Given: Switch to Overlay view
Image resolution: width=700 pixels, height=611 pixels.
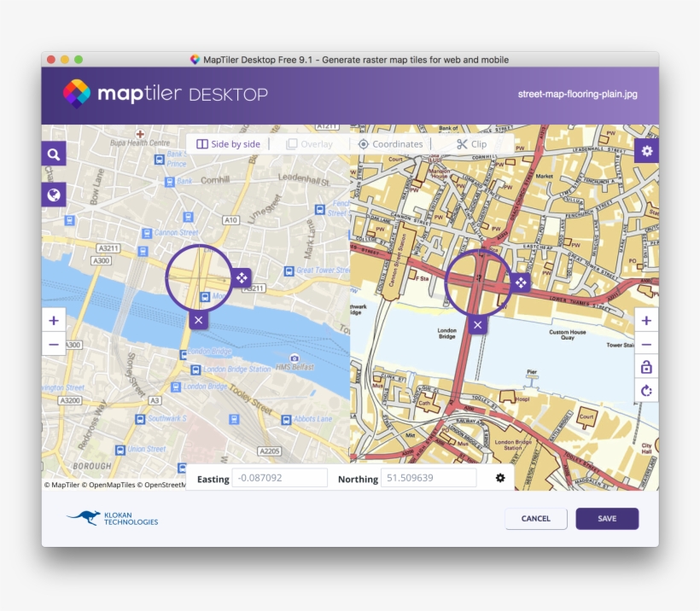Looking at the screenshot, I should coord(309,144).
